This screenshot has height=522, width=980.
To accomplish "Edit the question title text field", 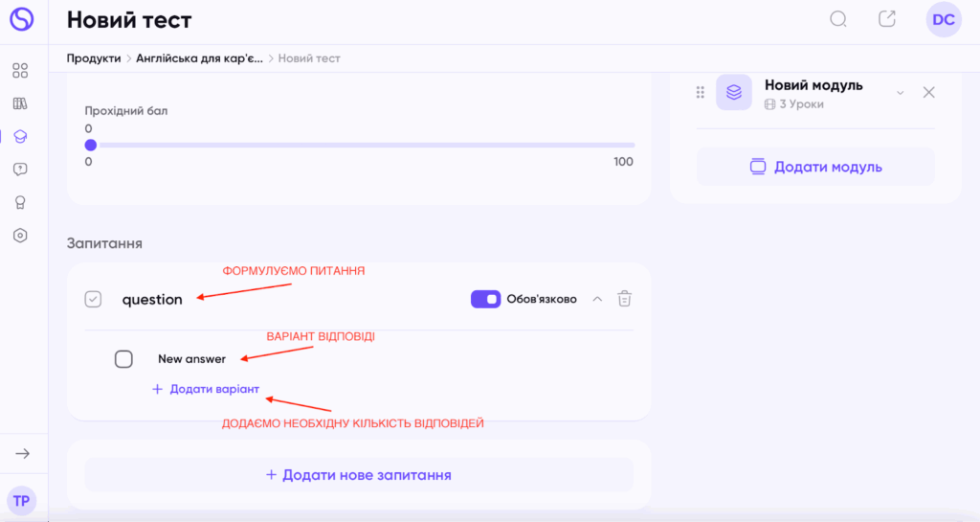I will pyautogui.click(x=152, y=300).
